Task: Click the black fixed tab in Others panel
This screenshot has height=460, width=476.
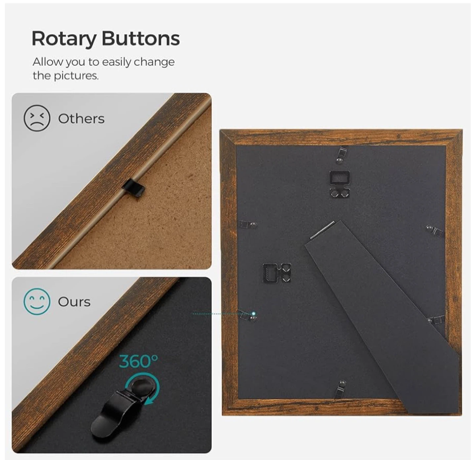Action: point(134,188)
